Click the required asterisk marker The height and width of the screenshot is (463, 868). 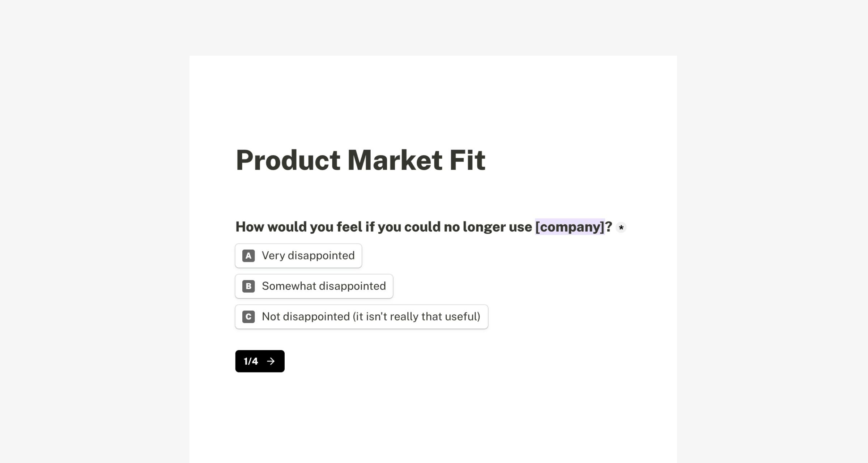click(621, 228)
